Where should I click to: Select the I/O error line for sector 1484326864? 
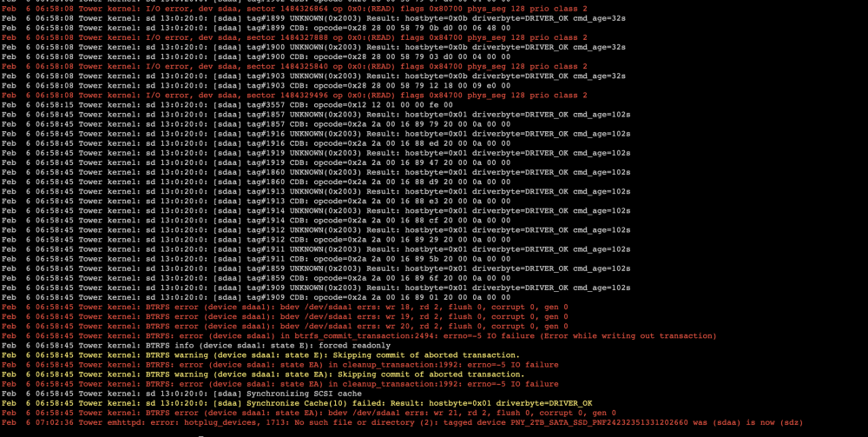click(x=294, y=9)
